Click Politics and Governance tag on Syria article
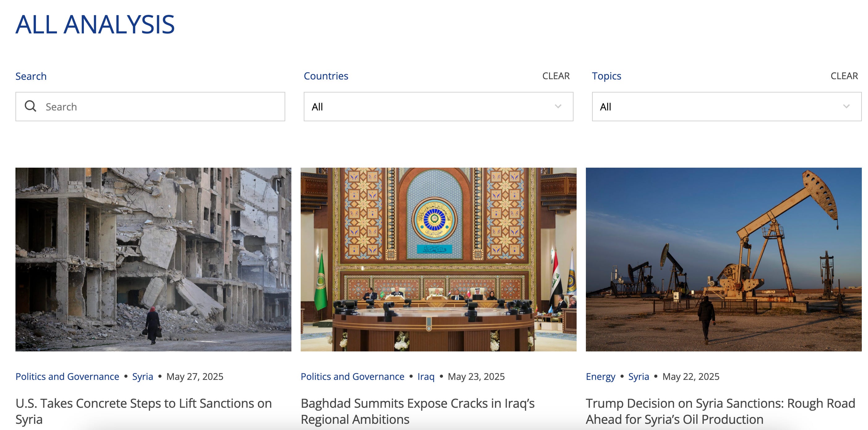 pyautogui.click(x=67, y=376)
